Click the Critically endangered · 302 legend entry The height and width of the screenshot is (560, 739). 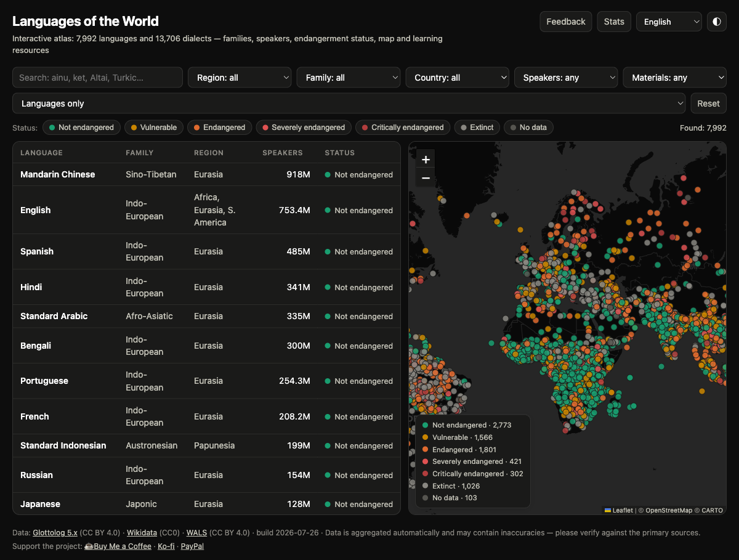click(472, 474)
